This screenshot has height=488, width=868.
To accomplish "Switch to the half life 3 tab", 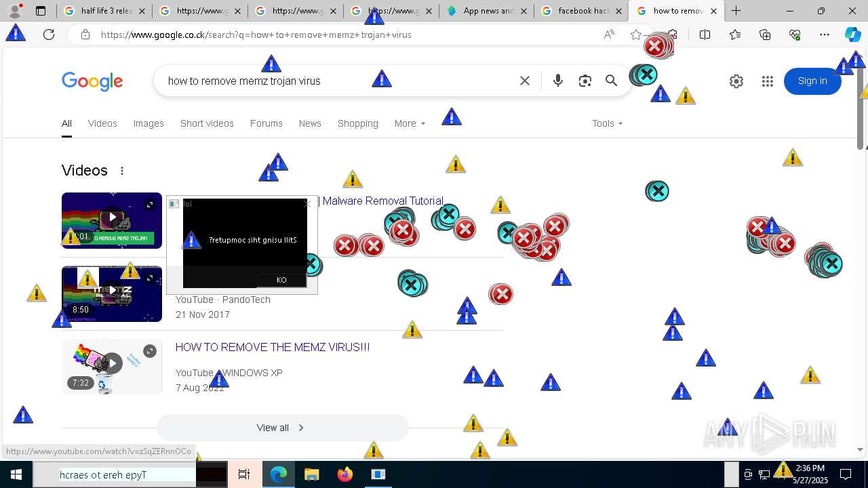I will (x=105, y=11).
